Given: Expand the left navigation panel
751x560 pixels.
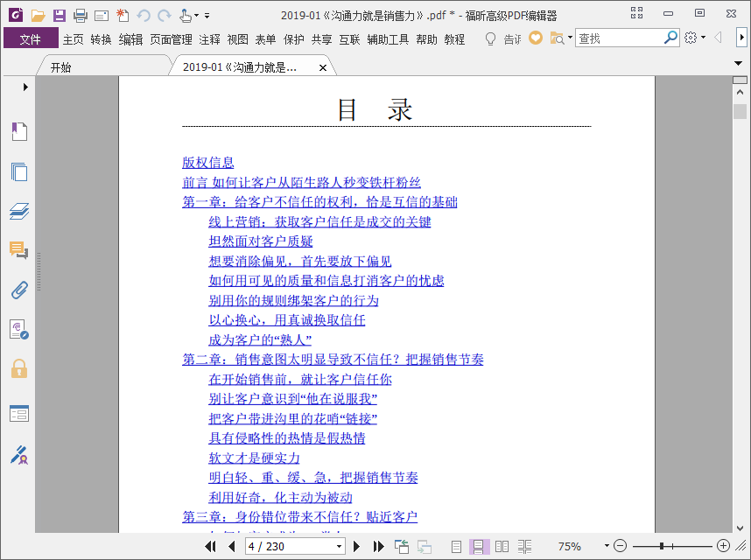Looking at the screenshot, I should [x=25, y=87].
